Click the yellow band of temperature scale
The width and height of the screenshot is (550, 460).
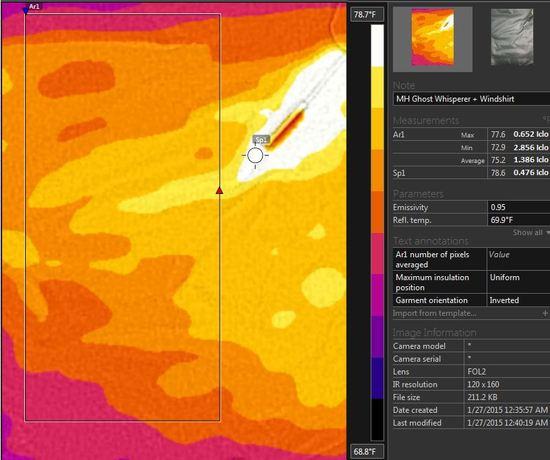pyautogui.click(x=377, y=88)
